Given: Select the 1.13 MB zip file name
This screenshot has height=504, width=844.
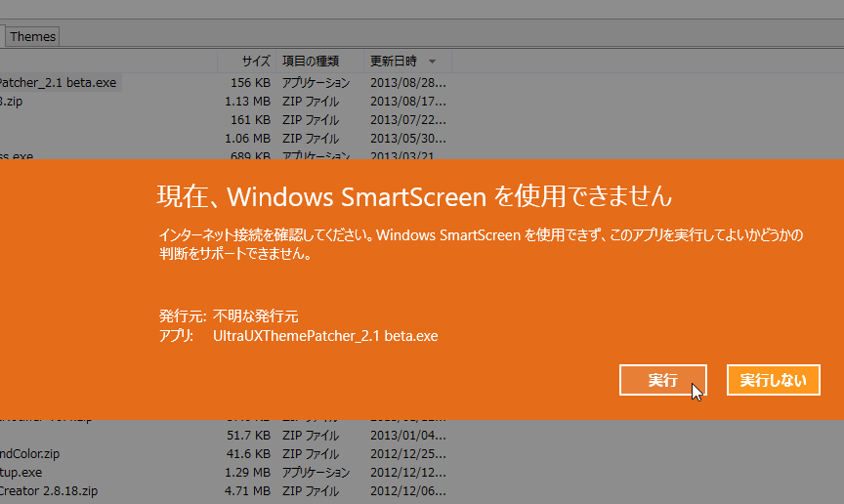Looking at the screenshot, I should point(12,102).
